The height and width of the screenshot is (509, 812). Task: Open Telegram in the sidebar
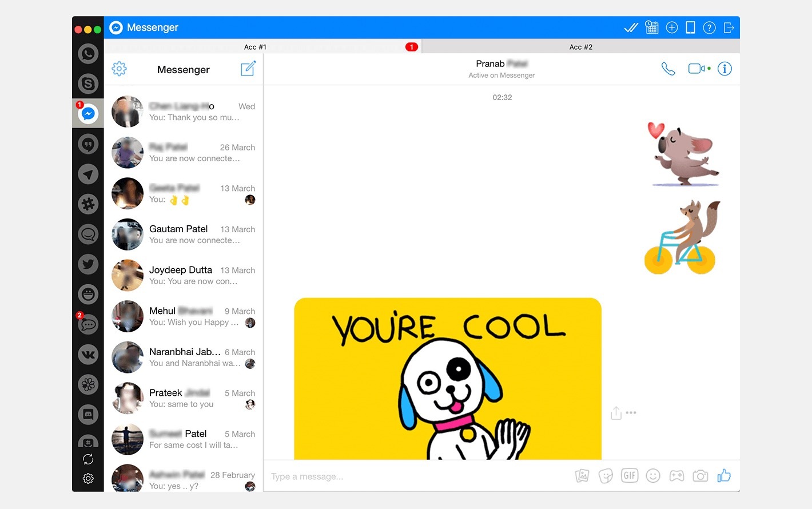click(x=88, y=174)
